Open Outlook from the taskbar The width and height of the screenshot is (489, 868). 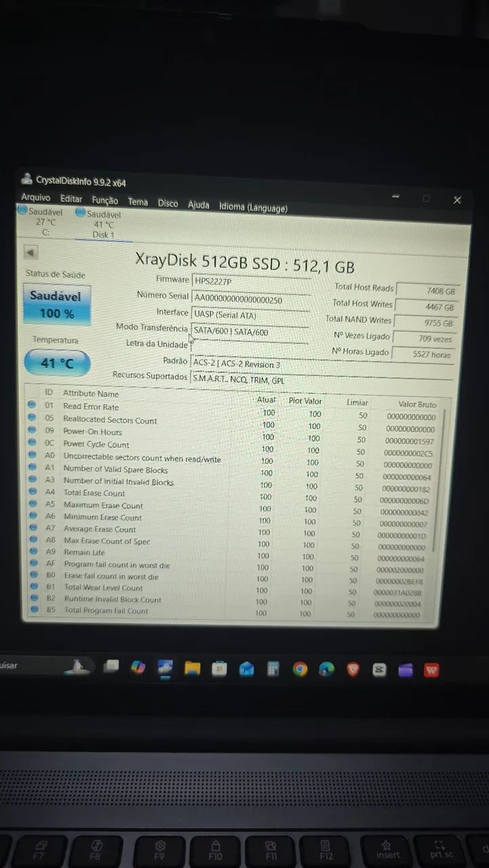(x=246, y=669)
